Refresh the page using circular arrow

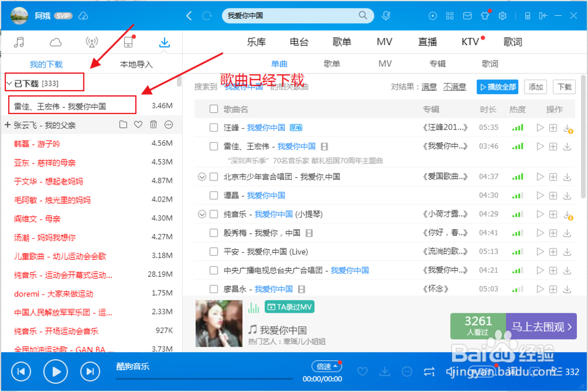tap(206, 16)
